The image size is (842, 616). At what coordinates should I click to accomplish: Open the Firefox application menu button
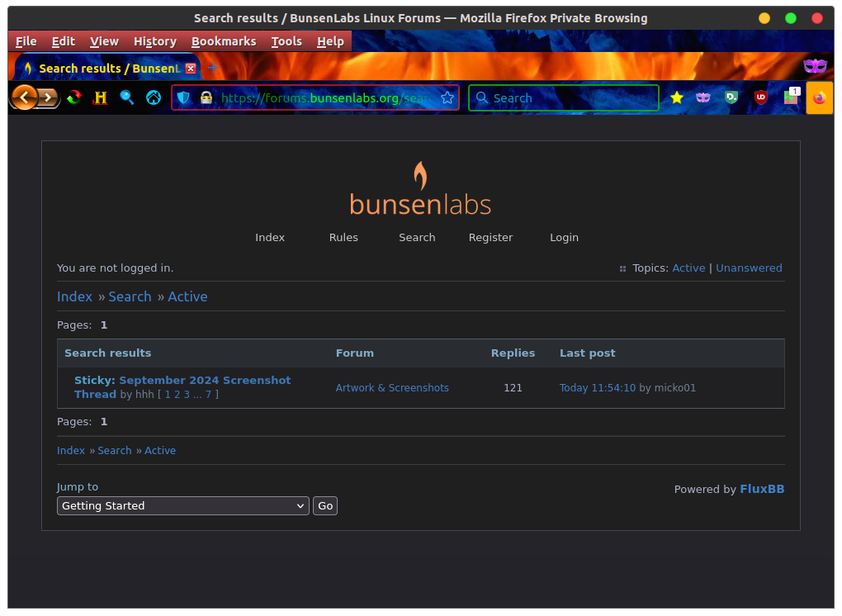pyautogui.click(x=820, y=97)
